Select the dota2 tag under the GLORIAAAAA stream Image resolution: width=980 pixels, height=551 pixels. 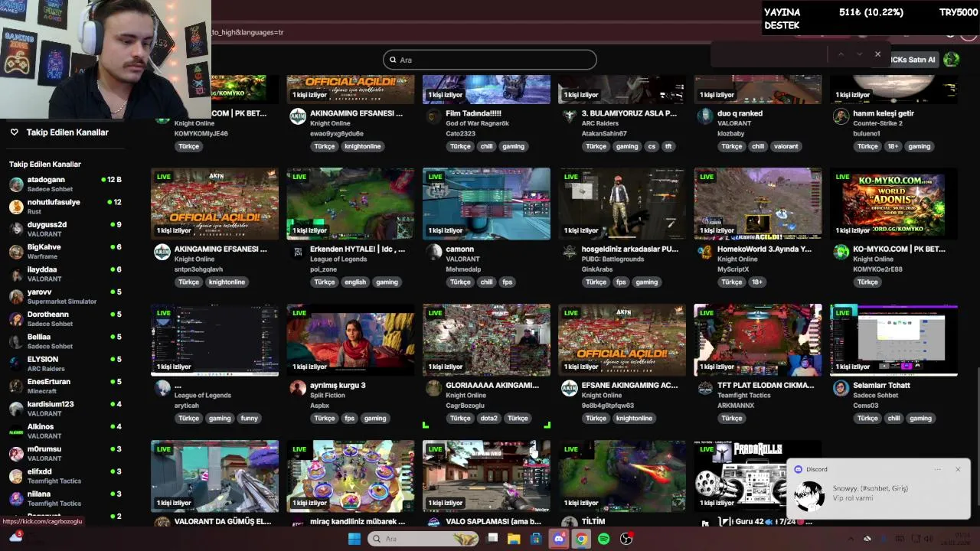[488, 418]
